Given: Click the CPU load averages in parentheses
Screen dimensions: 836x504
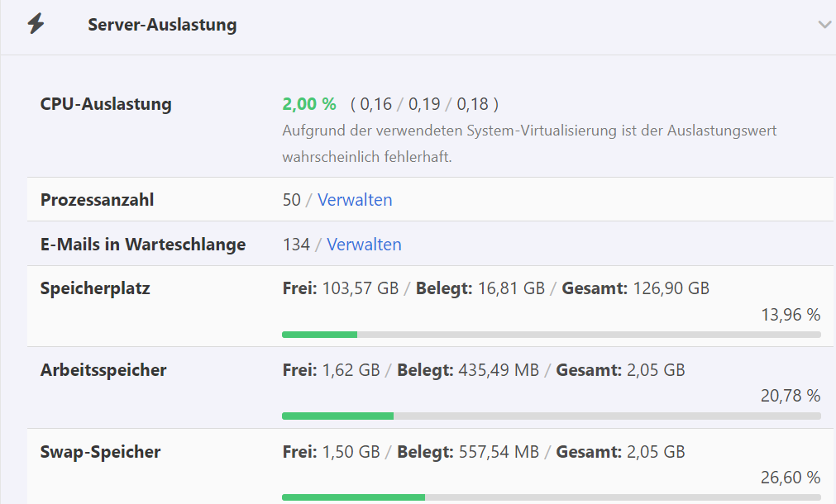Looking at the screenshot, I should tap(424, 104).
